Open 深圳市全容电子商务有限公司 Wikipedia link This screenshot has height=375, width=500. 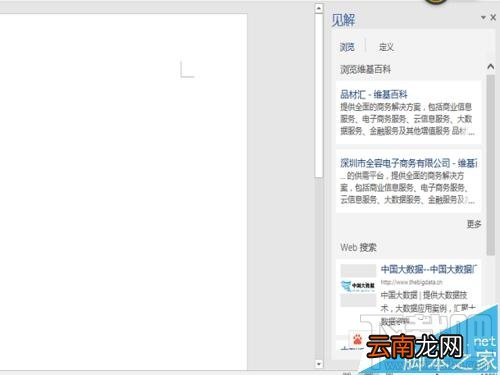click(409, 163)
